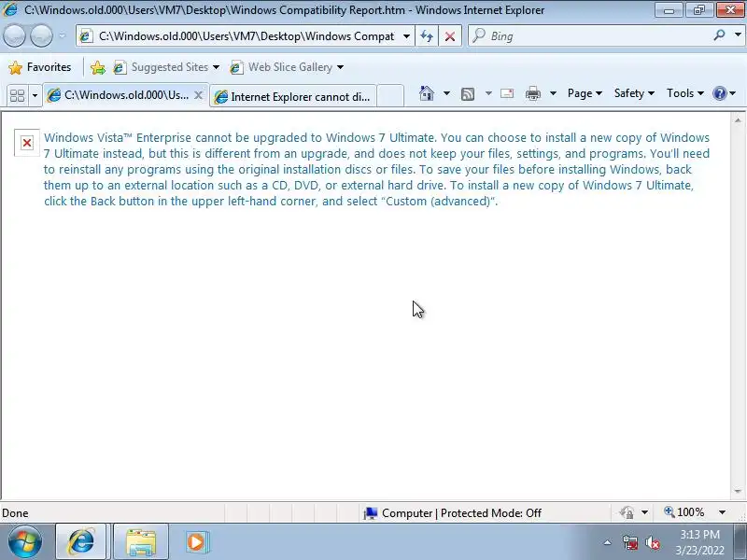Click the privacy report status bar icon
The image size is (747, 560).
[x=627, y=512]
